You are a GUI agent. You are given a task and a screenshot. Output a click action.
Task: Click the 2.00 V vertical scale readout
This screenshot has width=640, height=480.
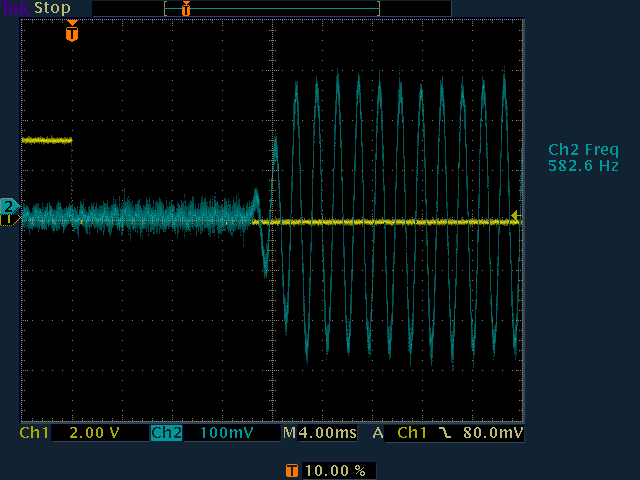[94, 433]
